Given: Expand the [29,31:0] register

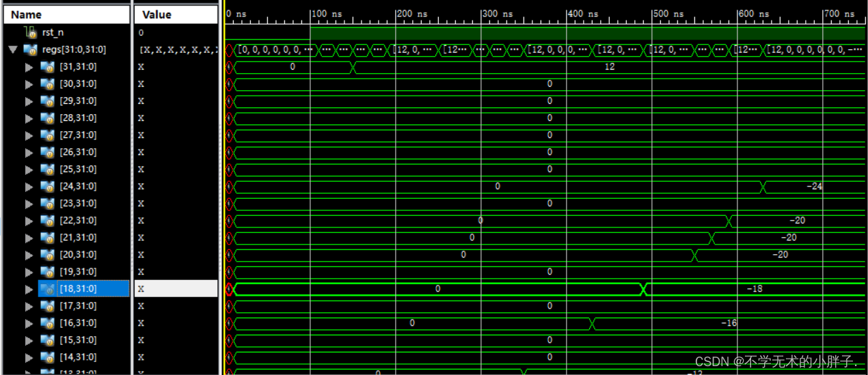Looking at the screenshot, I should click(x=29, y=101).
